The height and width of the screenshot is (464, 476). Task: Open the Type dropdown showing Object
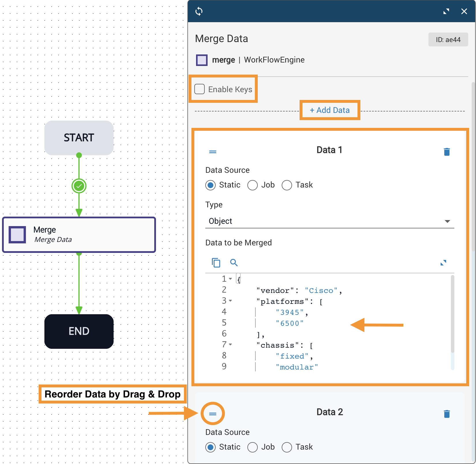click(330, 221)
